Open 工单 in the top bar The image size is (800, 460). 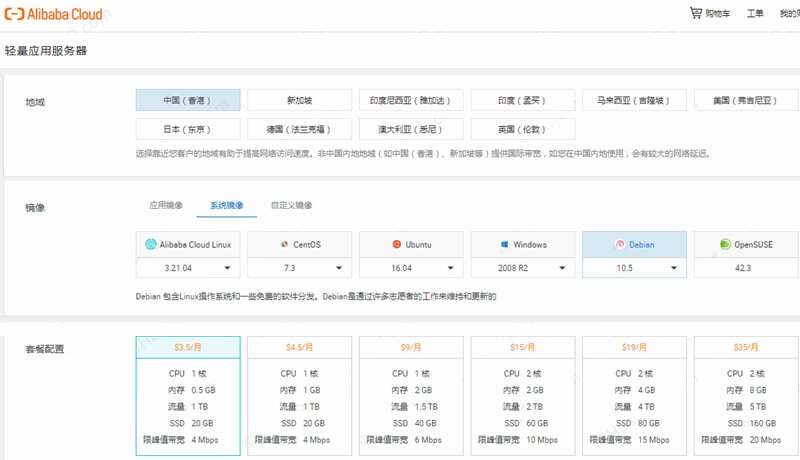(755, 13)
